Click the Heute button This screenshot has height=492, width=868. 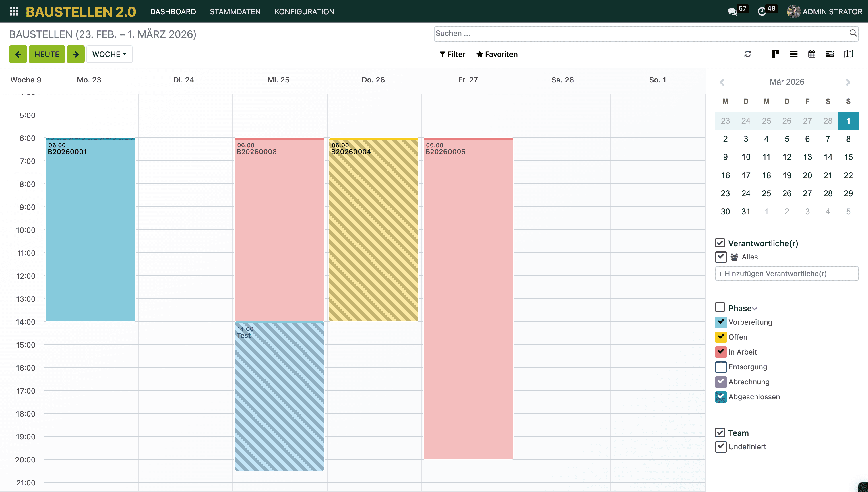pos(46,54)
